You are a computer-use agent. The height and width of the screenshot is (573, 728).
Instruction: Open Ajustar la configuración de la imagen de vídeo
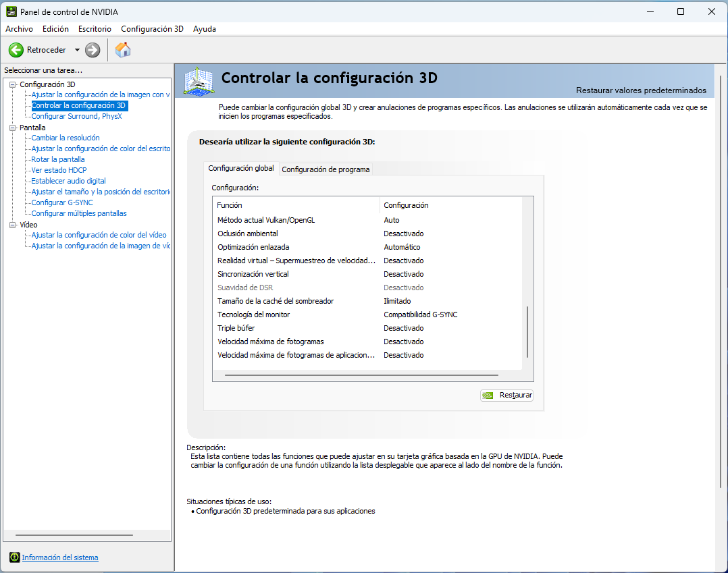[x=101, y=246]
